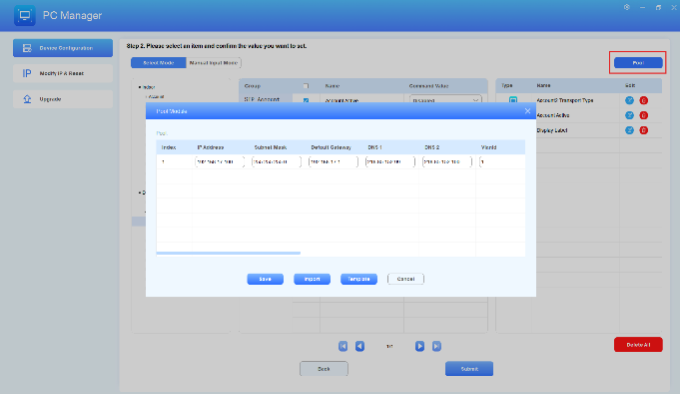Screen dimensions: 680x394
Task: Click the PC Manager monitor logo
Action: coord(25,16)
